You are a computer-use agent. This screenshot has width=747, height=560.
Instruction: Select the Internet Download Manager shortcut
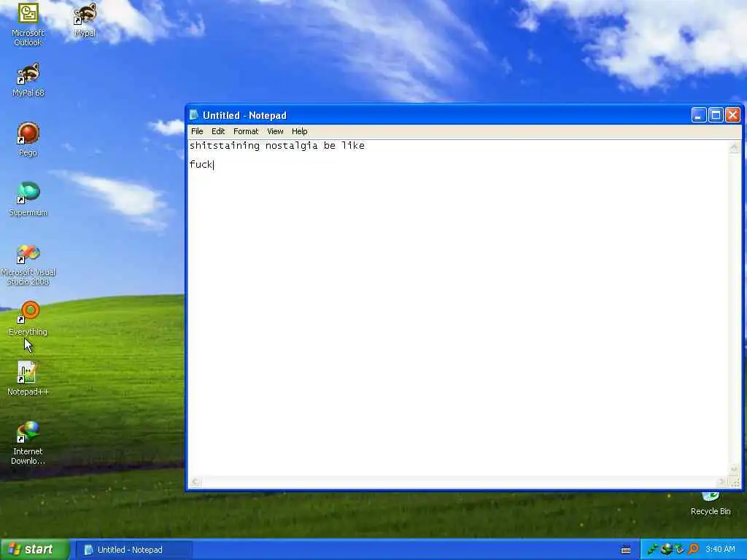point(28,443)
